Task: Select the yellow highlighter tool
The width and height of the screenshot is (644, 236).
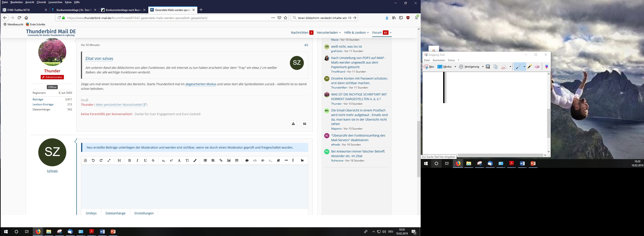Action: 529,67
